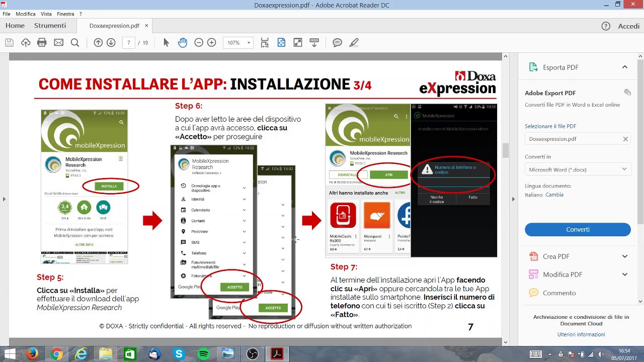The width and height of the screenshot is (644, 362).
Task: Print the document with printer icon
Action: tap(42, 43)
